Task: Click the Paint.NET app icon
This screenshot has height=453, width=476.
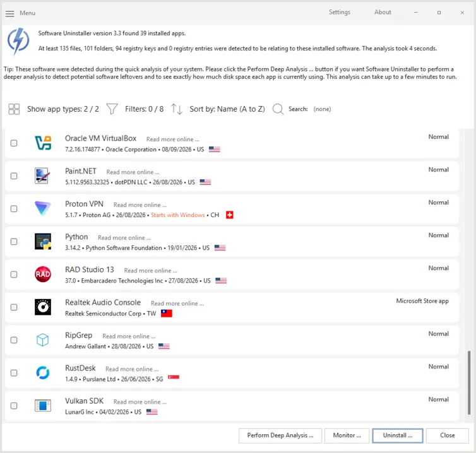Action: [42, 175]
